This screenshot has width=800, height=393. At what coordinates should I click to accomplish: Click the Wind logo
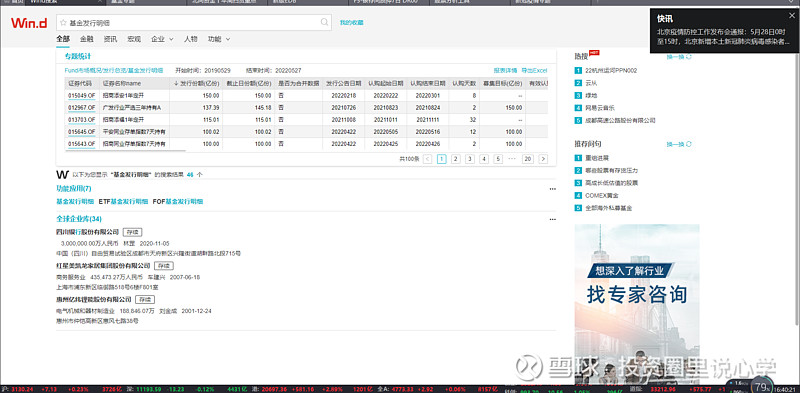29,22
